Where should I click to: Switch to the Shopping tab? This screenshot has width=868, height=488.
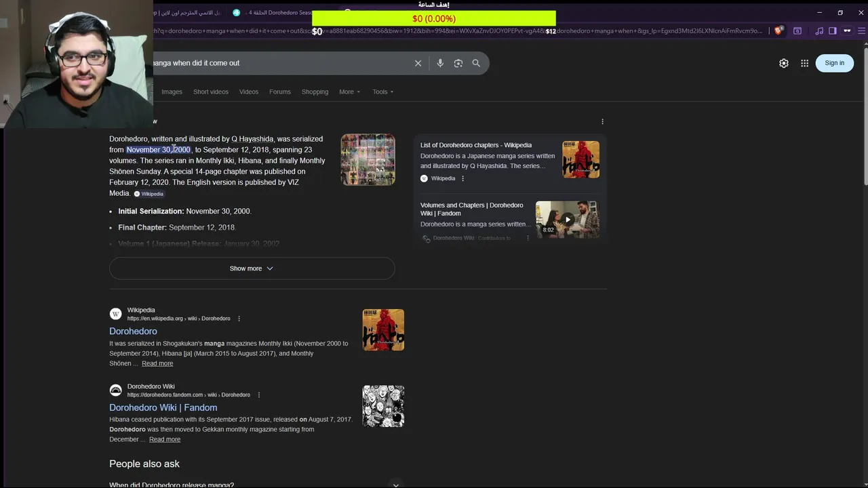(315, 91)
